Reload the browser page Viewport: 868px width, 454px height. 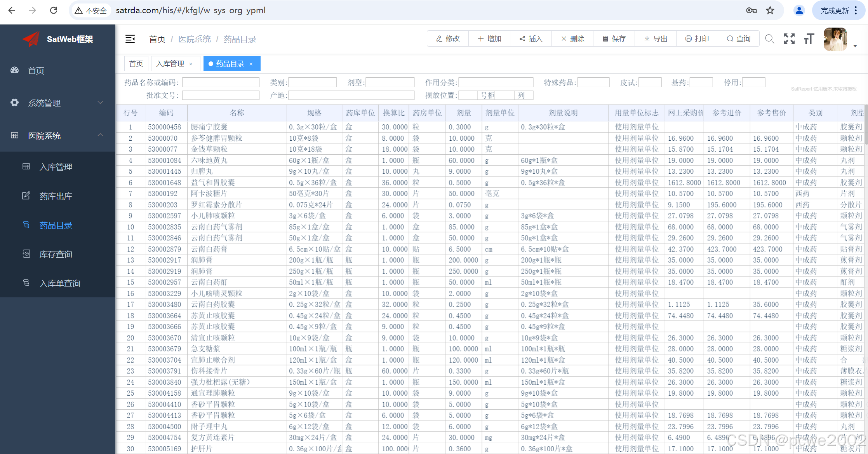pos(54,10)
